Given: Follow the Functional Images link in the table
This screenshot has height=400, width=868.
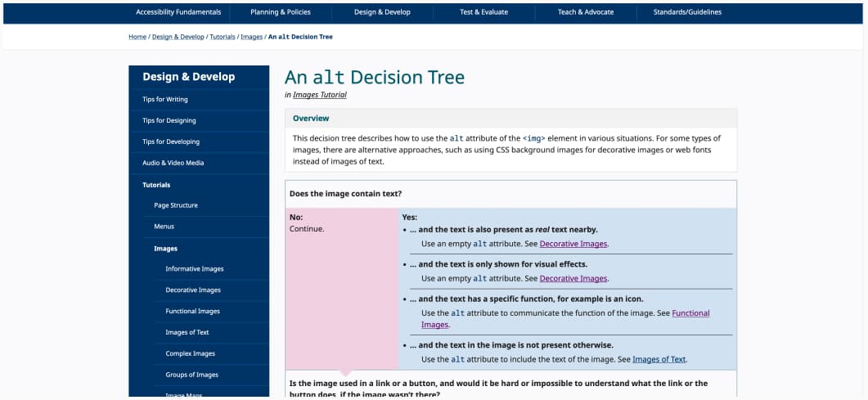Looking at the screenshot, I should tap(690, 313).
